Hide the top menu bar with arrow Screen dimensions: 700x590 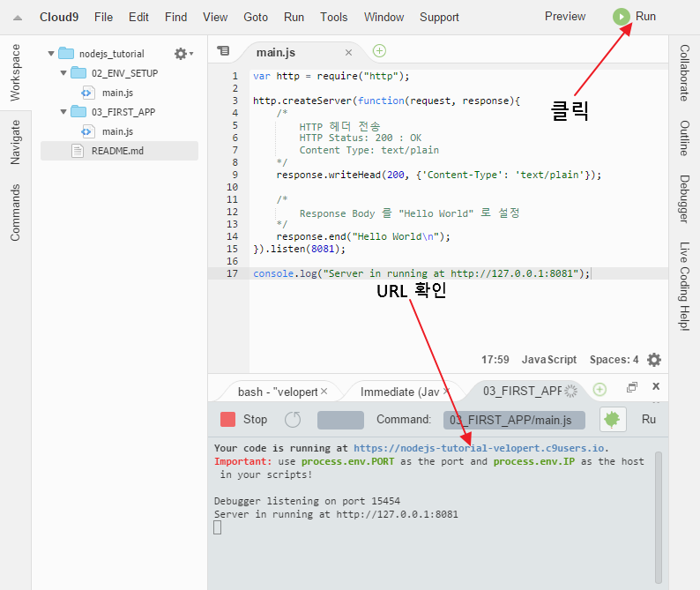pos(17,17)
